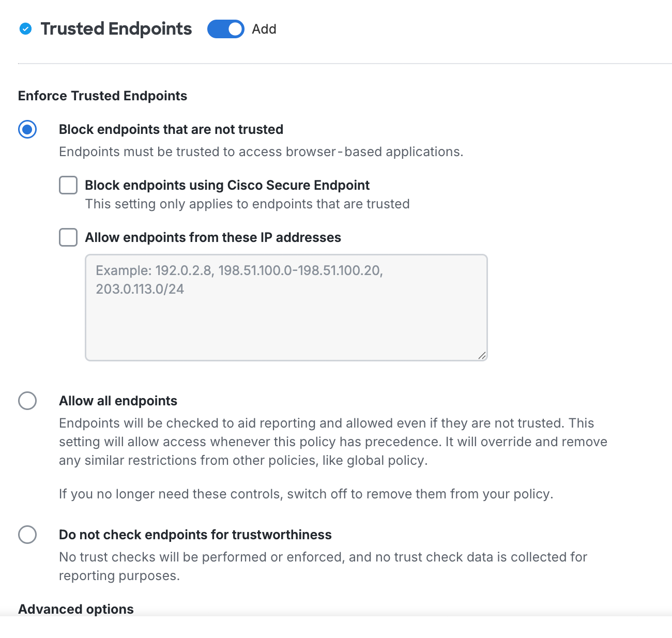Screen dimensions: 672x638
Task: Switch off the Trusted Endpoints Add toggle
Action: 226,29
